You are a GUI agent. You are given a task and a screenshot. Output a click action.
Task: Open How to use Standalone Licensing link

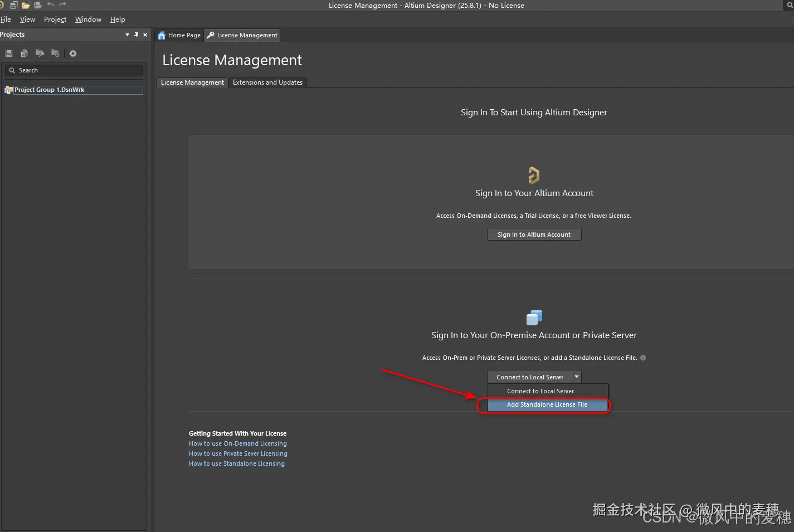click(x=237, y=463)
